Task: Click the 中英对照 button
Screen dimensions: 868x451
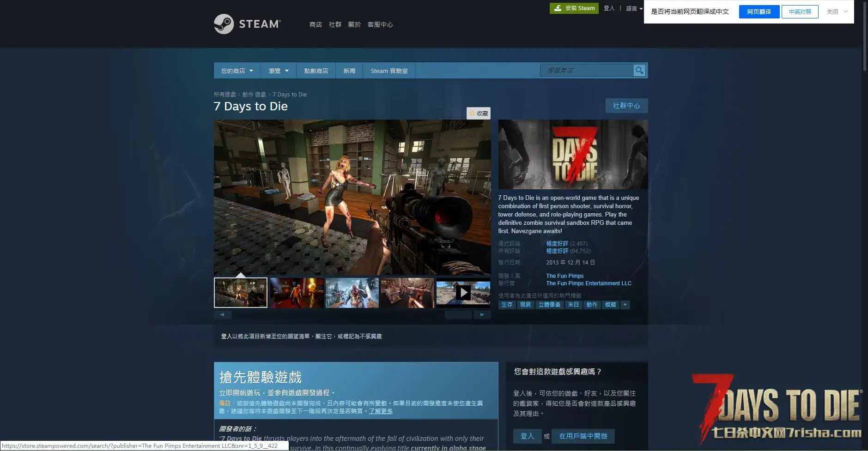Action: click(800, 12)
